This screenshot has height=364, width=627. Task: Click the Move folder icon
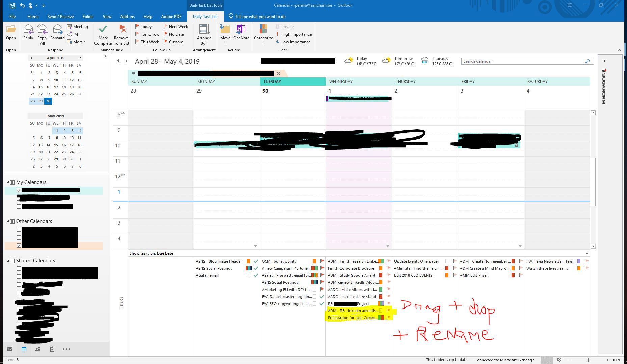[225, 29]
